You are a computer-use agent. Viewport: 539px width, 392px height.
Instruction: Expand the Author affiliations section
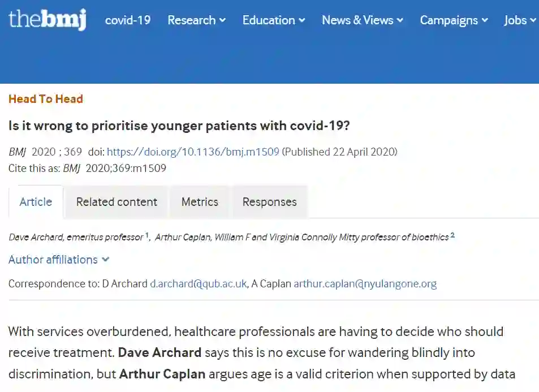click(x=53, y=260)
